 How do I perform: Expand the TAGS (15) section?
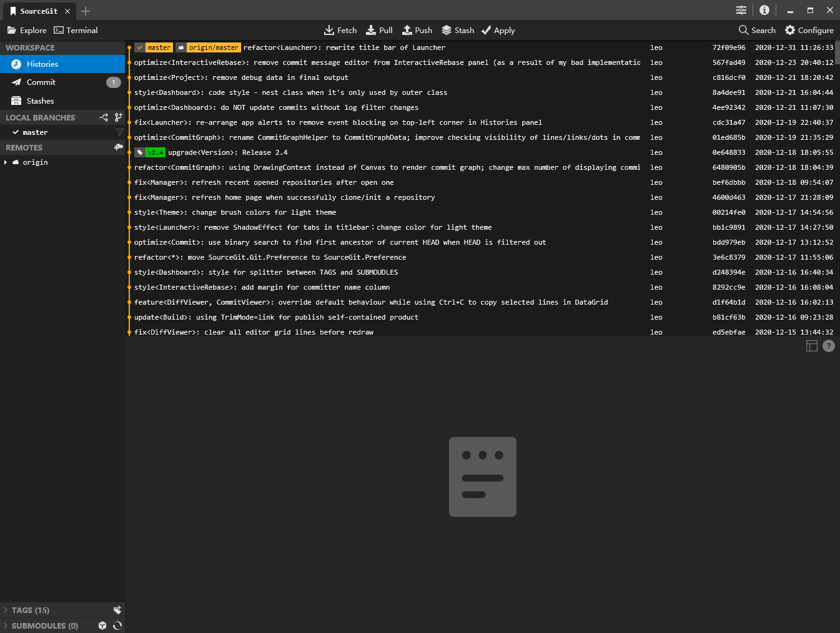click(6, 610)
